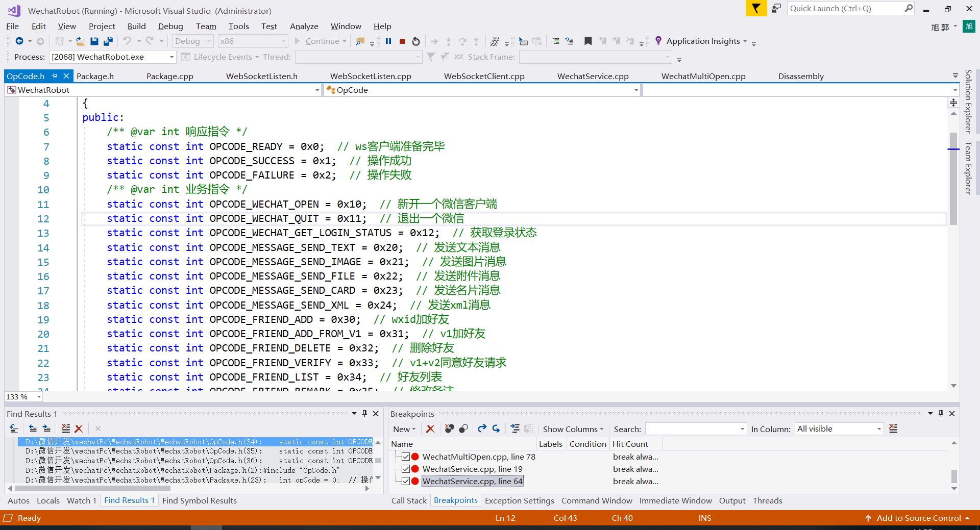Close the OpCode.h tab
This screenshot has height=530, width=980.
[x=66, y=76]
